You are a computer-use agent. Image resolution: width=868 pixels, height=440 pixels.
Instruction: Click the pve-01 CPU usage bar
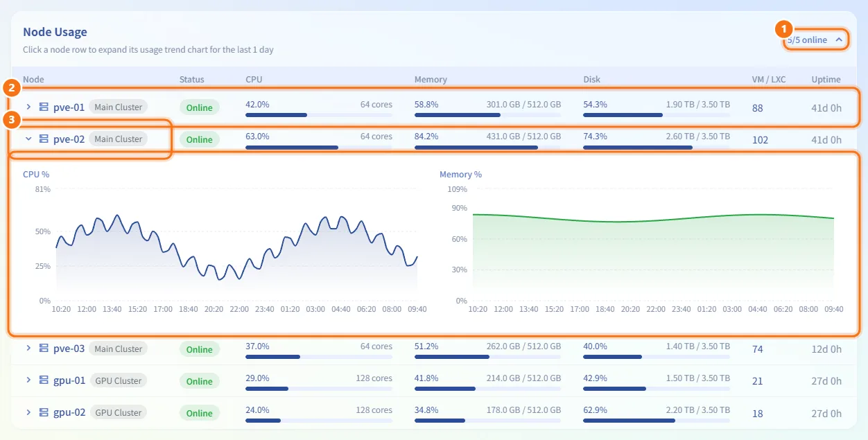pyautogui.click(x=319, y=115)
